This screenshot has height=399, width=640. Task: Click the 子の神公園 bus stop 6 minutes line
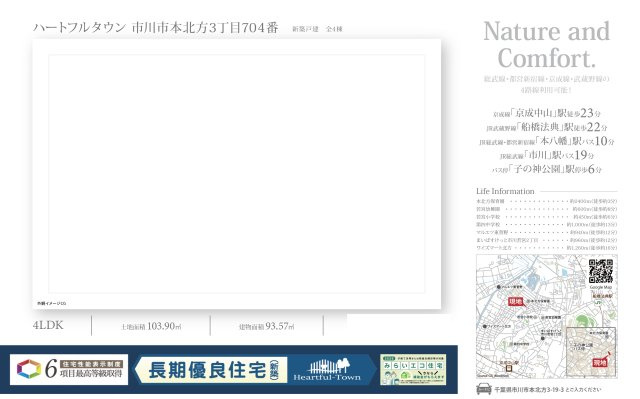coord(547,169)
